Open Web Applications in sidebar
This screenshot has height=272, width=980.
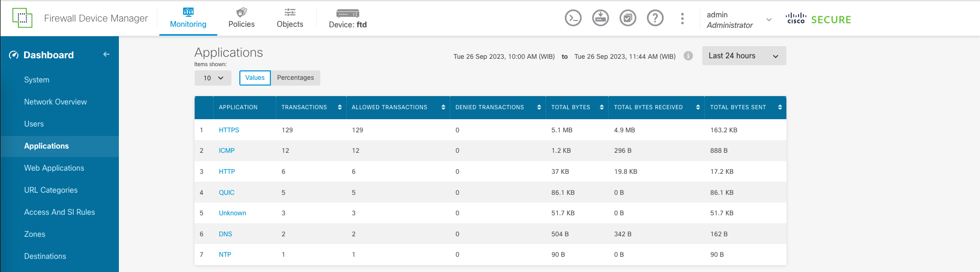tap(54, 168)
